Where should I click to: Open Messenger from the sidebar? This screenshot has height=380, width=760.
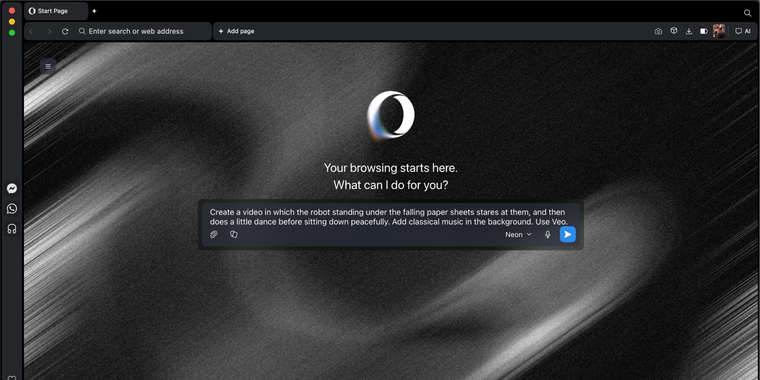tap(12, 189)
